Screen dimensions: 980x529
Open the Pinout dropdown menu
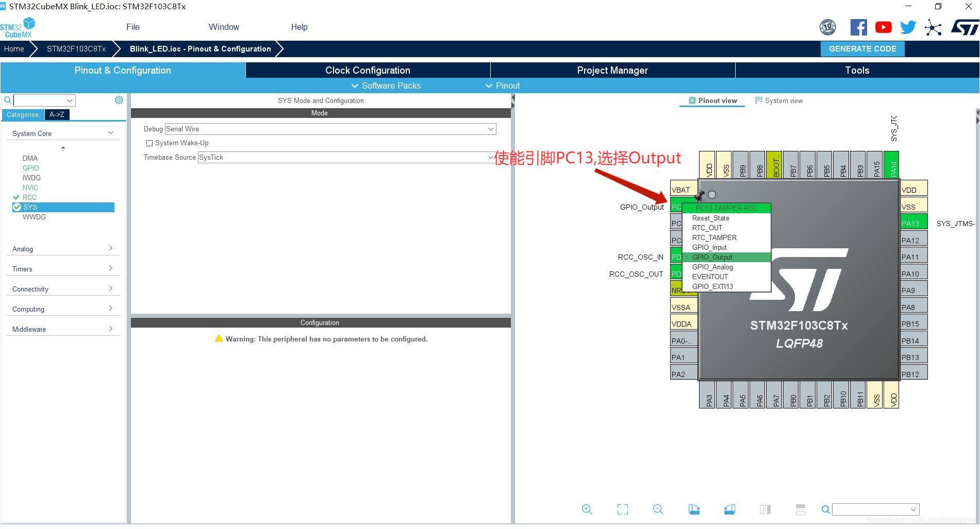502,86
